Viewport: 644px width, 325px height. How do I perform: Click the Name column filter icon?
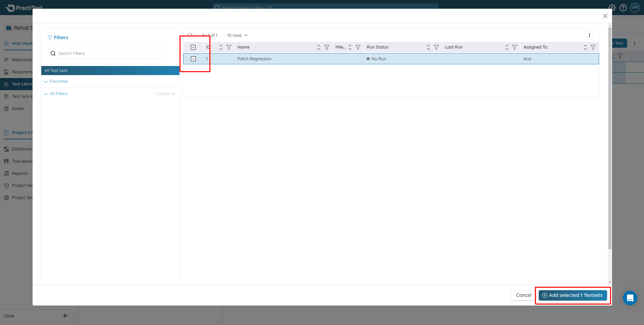coord(326,47)
